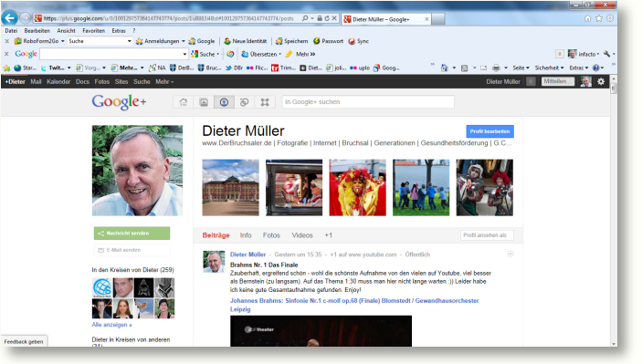The image size is (642, 364).
Task: Open the Anmeldungen dropdown
Action: [183, 41]
